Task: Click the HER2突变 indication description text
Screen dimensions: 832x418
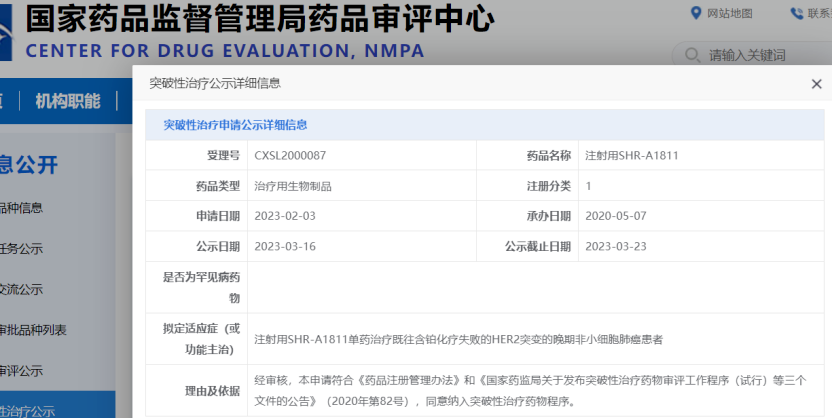Action: (x=458, y=339)
